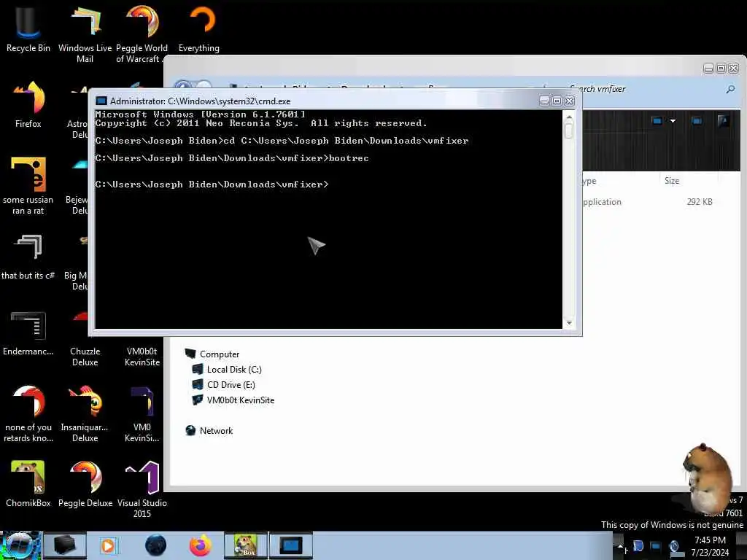Click the Windows Start orb

pos(20,545)
